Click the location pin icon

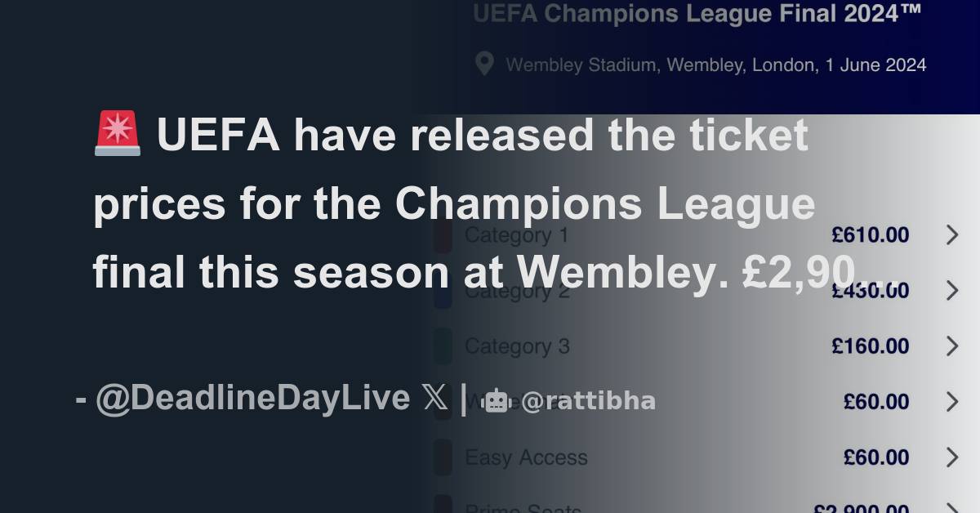coord(484,64)
